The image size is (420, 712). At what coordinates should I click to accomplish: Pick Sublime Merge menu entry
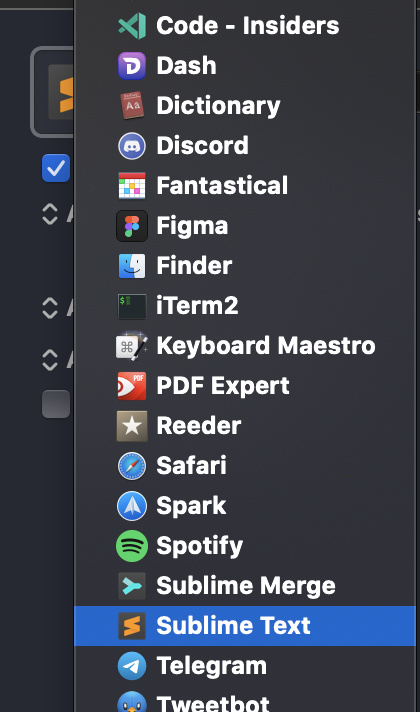(x=245, y=586)
